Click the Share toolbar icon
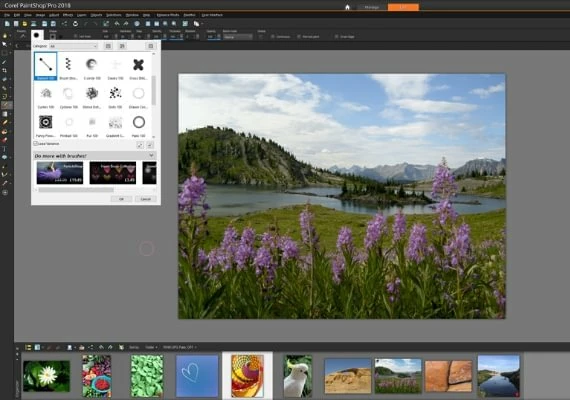Viewport: 570px width, 400px height. pos(64,24)
